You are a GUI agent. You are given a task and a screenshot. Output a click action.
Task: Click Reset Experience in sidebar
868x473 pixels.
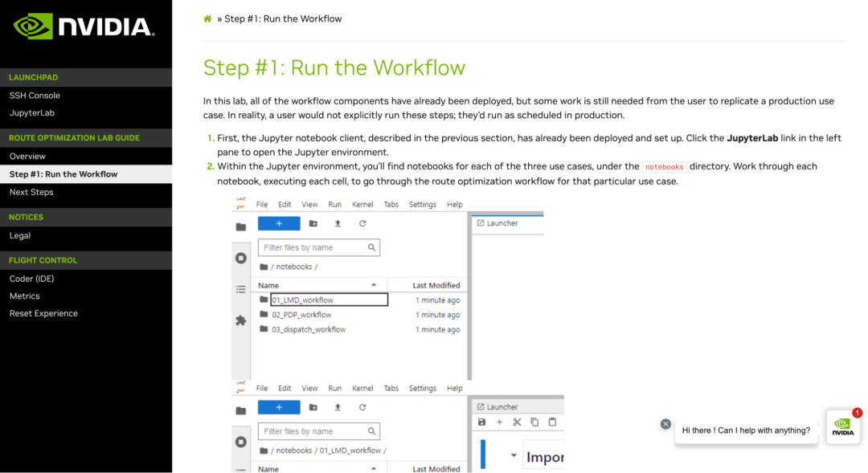point(43,314)
